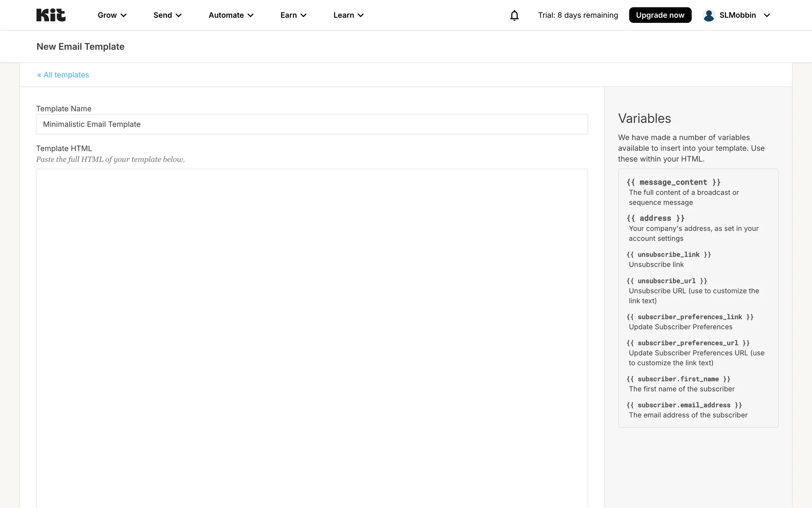Open the Send dropdown menu
This screenshot has height=508, width=812.
tap(167, 15)
